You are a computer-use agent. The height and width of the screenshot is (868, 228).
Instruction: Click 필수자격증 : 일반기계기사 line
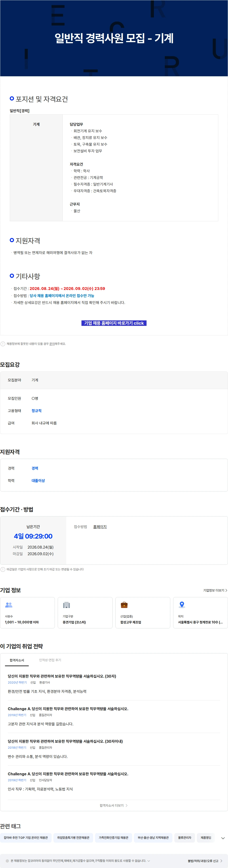93,184
